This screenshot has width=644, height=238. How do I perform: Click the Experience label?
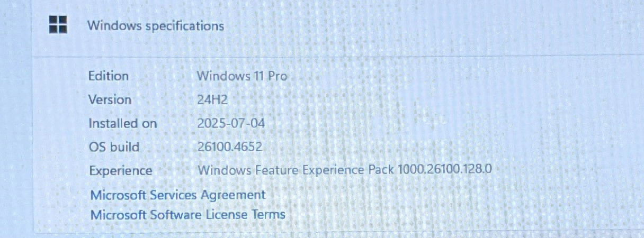121,171
